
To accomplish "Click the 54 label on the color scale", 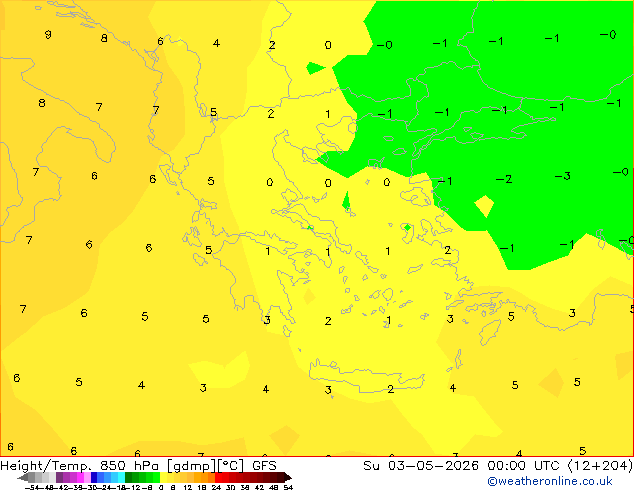I will pyautogui.click(x=288, y=487).
